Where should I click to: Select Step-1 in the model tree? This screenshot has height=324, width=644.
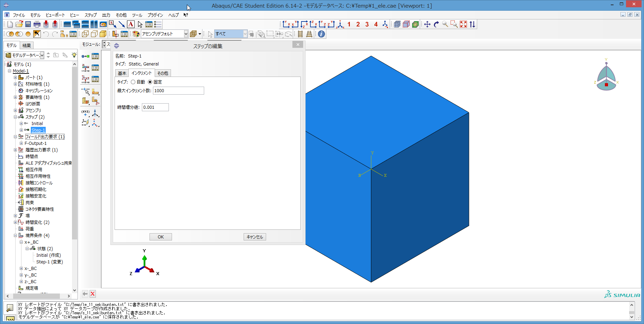coord(38,130)
